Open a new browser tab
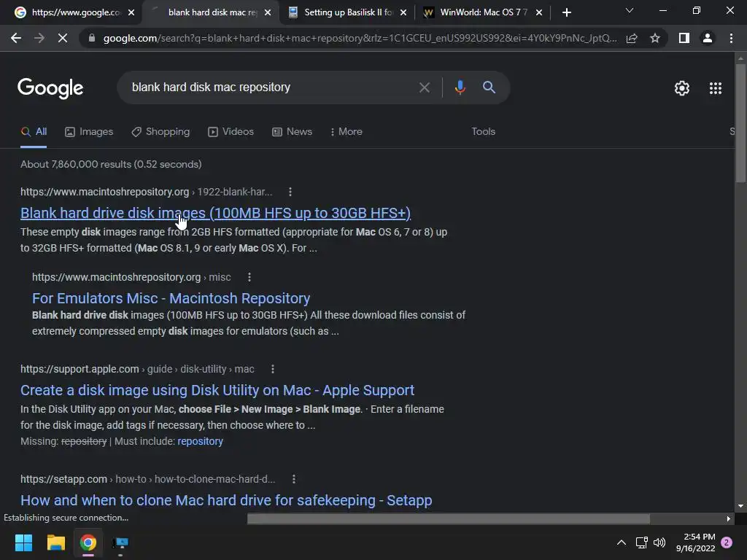 pyautogui.click(x=566, y=12)
